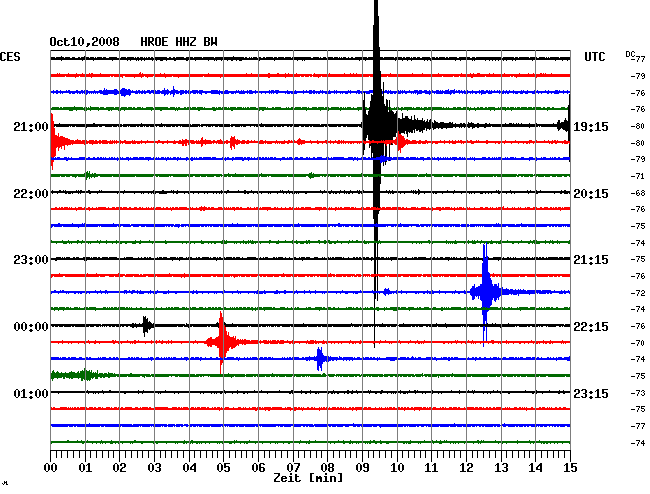Click the 21:15 UTC time label
Screen dimensions: 650x494
click(591, 260)
